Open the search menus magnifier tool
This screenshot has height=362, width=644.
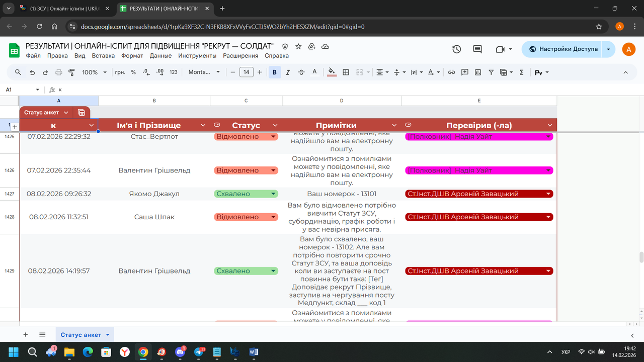18,72
